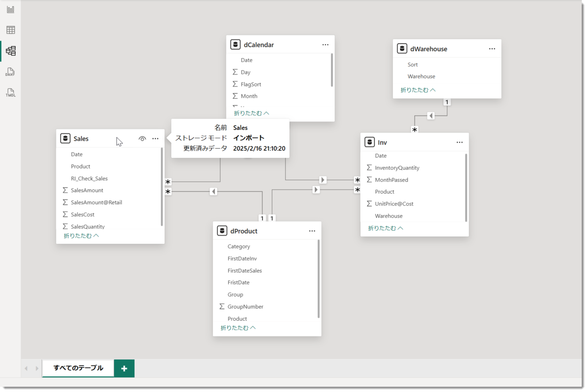Select SalesAmount@Retail field in Sales
587x392 pixels.
point(96,202)
